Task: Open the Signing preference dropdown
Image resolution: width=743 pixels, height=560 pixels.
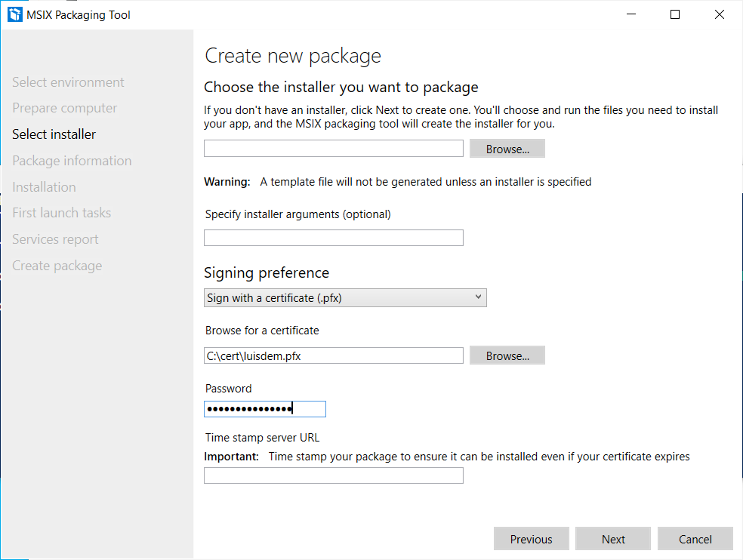Action: (345, 297)
